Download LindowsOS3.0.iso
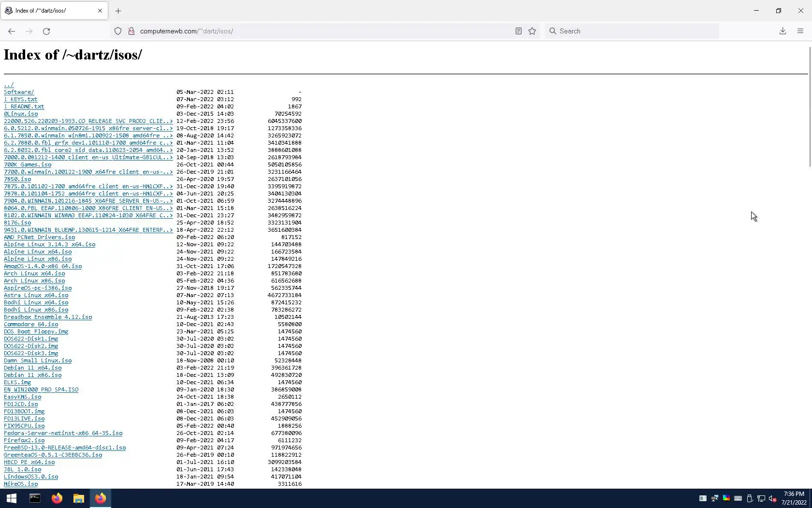The height and width of the screenshot is (508, 812). 31,477
